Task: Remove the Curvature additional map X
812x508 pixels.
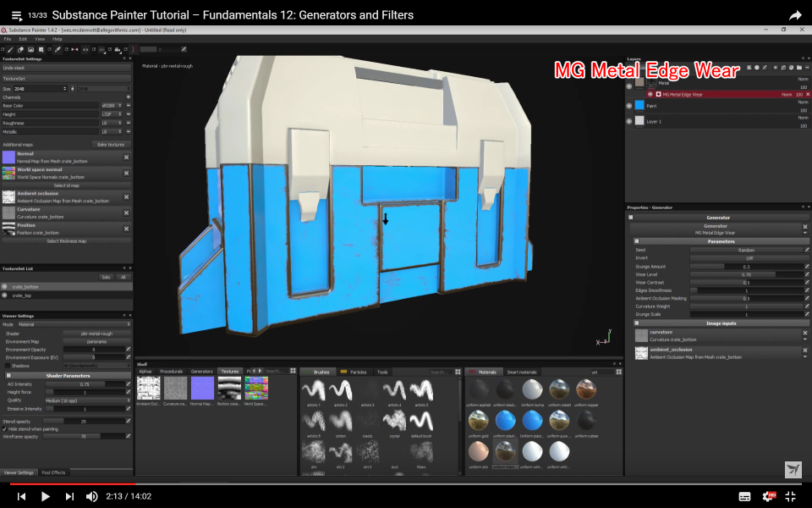Action: 126,213
